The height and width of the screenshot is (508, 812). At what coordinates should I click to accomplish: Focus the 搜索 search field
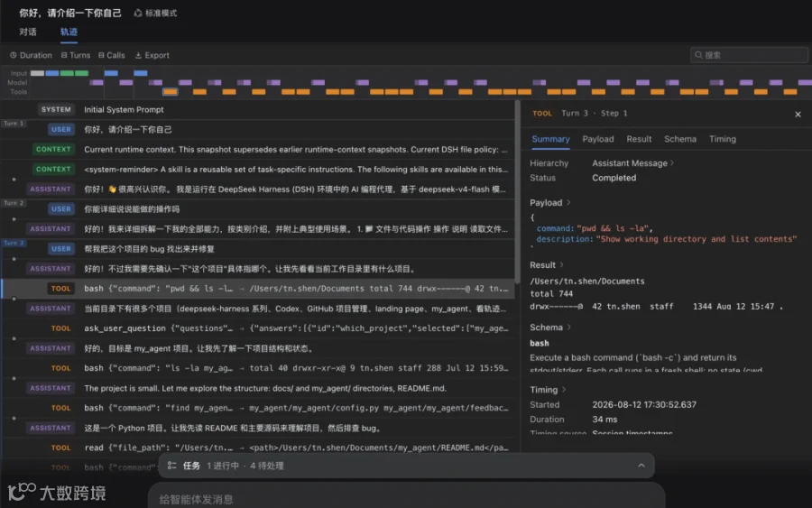749,55
